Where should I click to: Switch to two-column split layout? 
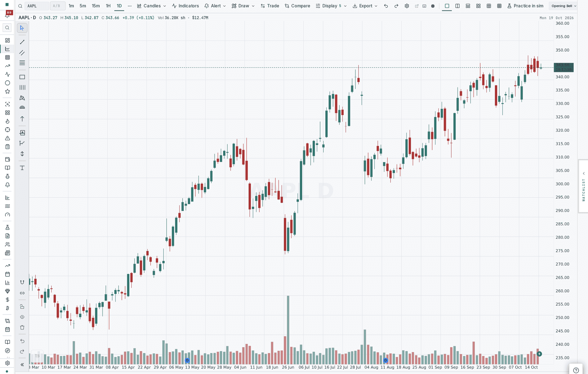457,6
